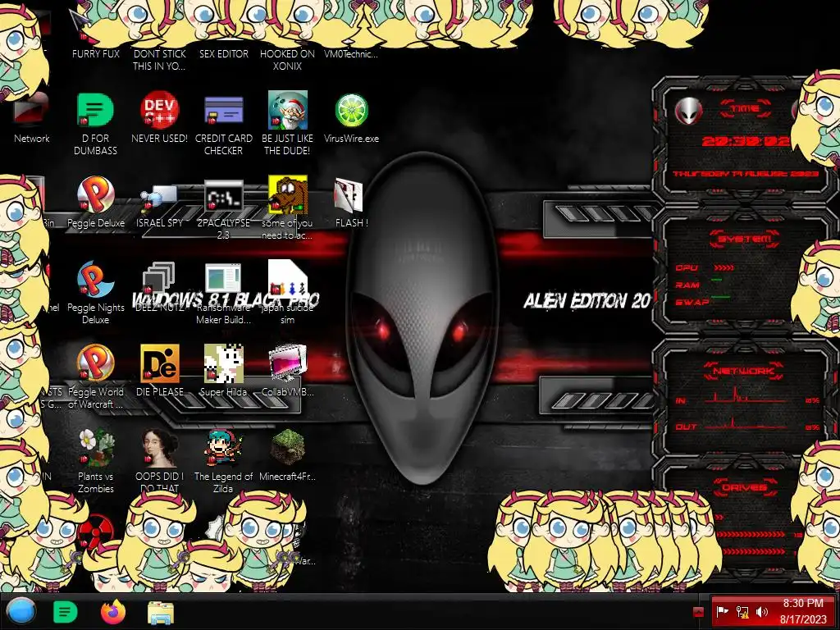Screen dimensions: 840x630
Task: Open the OOPS DID I DO THAT portrait icon
Action: pyautogui.click(x=160, y=447)
